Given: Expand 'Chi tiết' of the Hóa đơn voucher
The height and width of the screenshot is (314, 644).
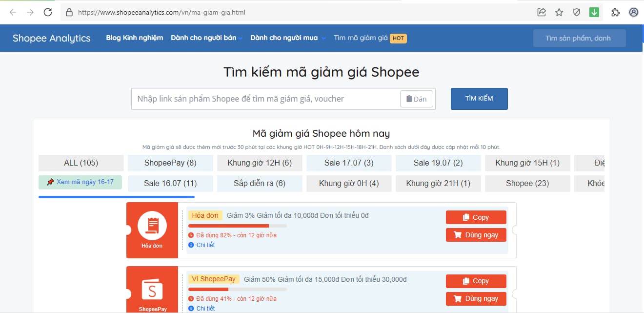Looking at the screenshot, I should [x=205, y=245].
